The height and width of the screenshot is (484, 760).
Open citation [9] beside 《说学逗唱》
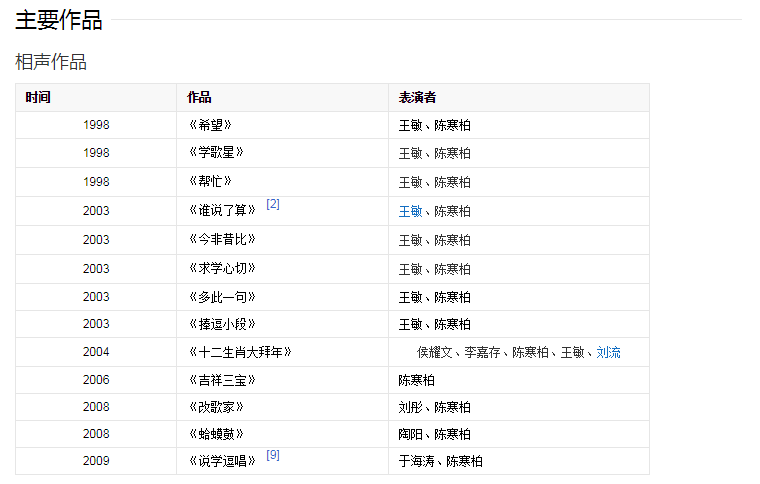(273, 455)
